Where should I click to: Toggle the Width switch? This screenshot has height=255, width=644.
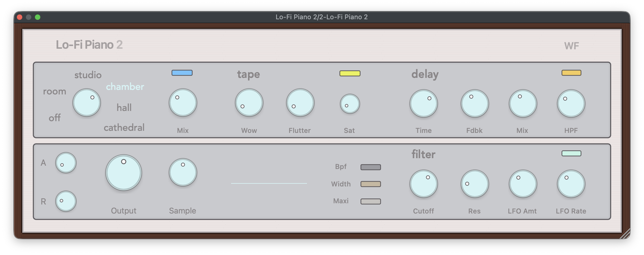(x=371, y=184)
